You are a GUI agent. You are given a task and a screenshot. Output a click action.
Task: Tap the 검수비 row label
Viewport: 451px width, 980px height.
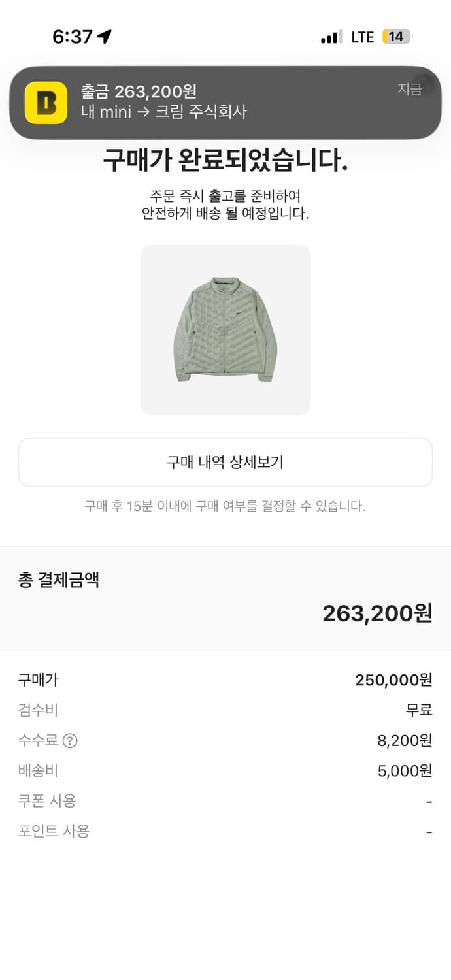(38, 710)
